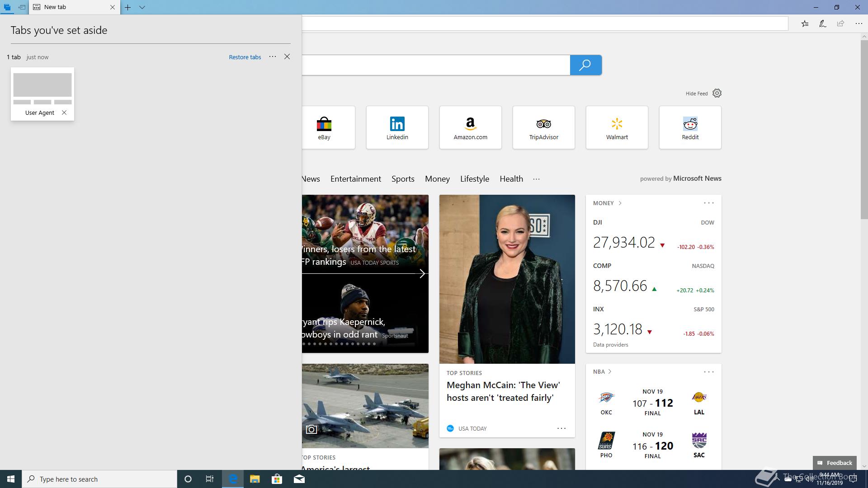Click the Feedback button
Image resolution: width=868 pixels, height=488 pixels.
[835, 463]
